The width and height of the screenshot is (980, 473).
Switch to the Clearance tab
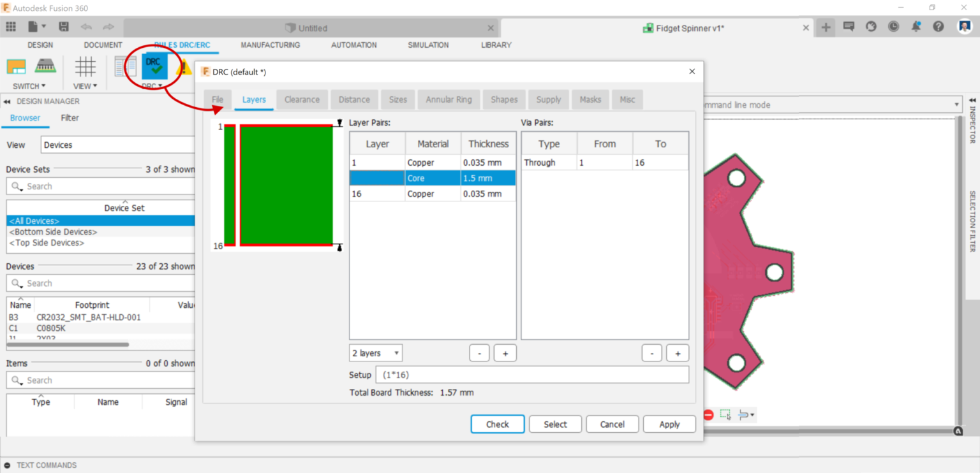click(x=302, y=99)
